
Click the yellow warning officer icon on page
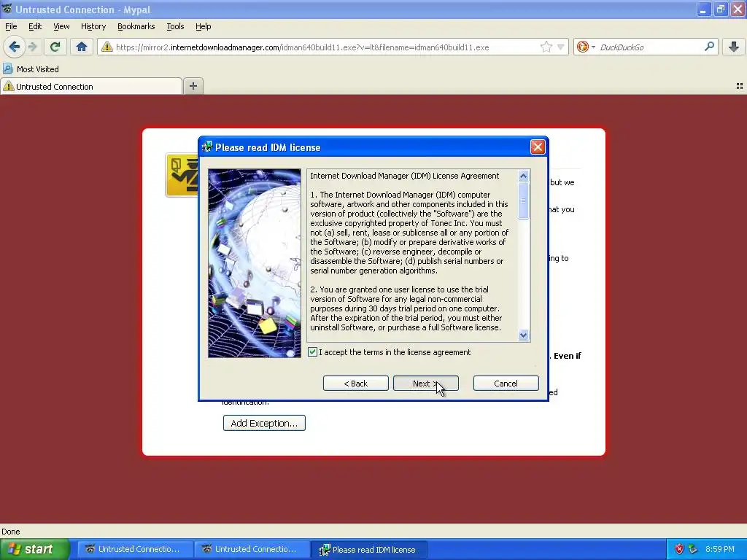182,175
